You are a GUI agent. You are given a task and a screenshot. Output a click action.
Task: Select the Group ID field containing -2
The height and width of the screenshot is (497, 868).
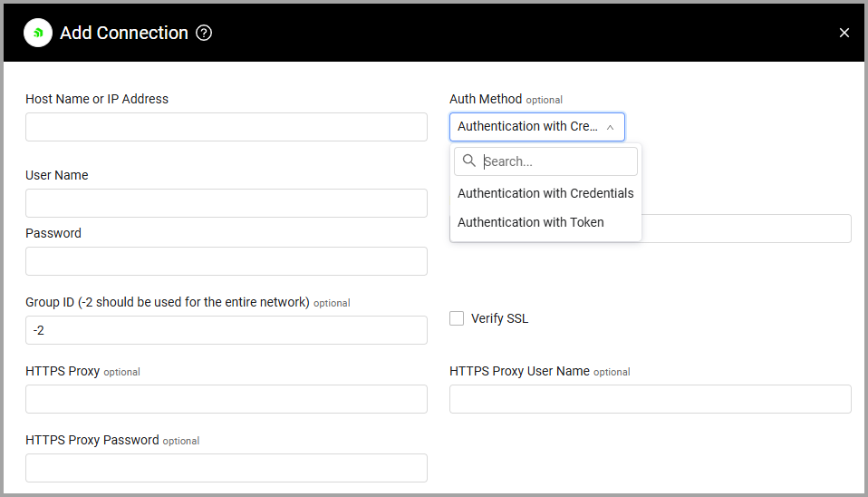coord(227,330)
